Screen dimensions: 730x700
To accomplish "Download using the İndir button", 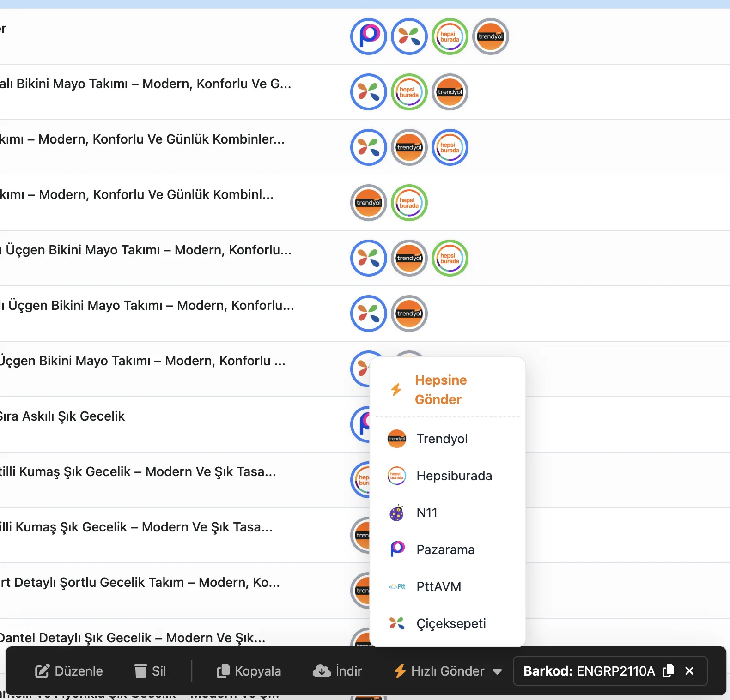I will [338, 671].
